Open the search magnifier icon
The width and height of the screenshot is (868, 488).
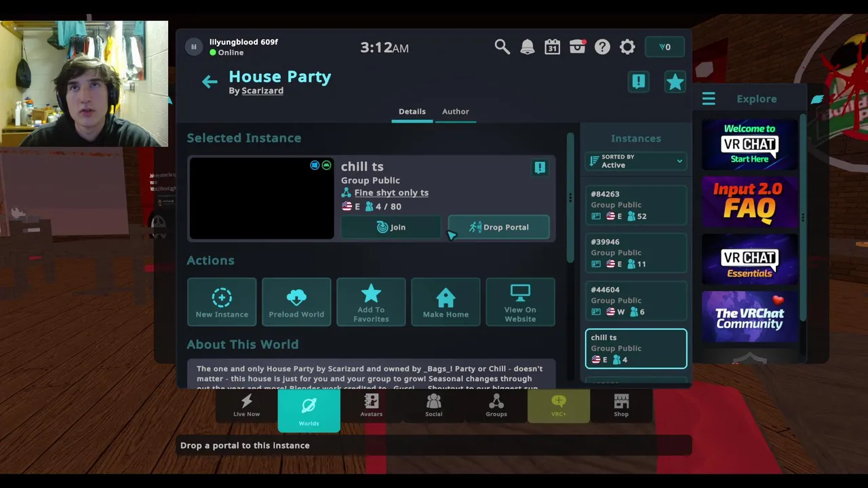[x=502, y=47]
